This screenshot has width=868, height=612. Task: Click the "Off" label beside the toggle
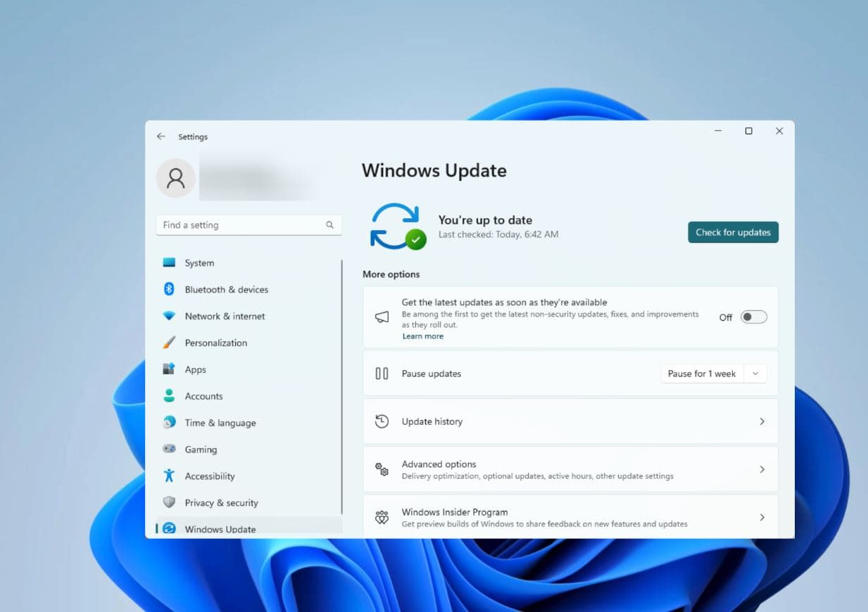(x=726, y=318)
